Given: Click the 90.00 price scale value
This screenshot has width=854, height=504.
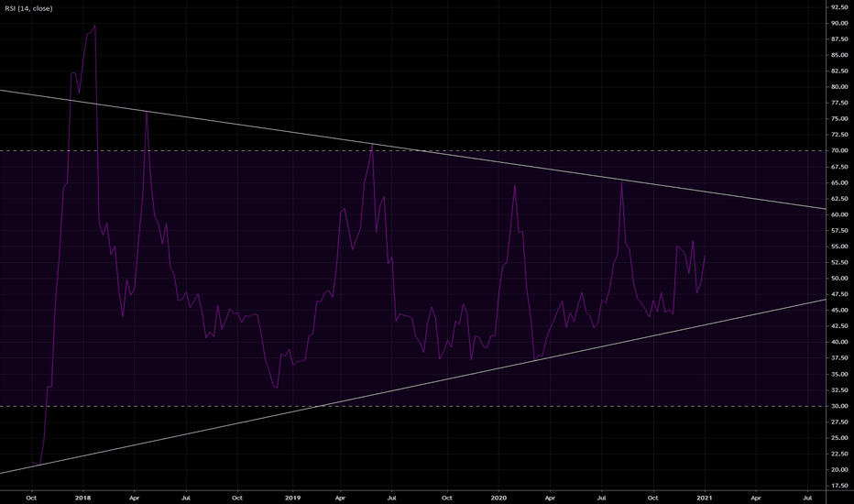Looking at the screenshot, I should tap(839, 24).
